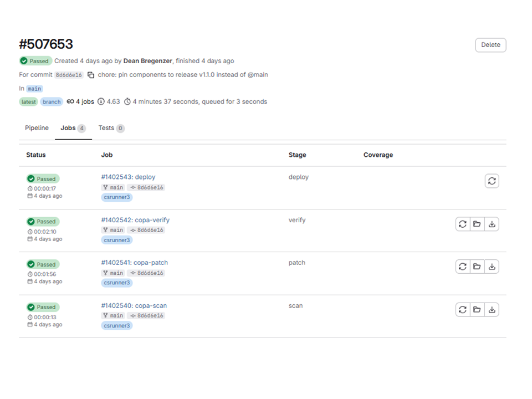Click 8d6d6e16 commit on copa-verify job

pyautogui.click(x=146, y=230)
